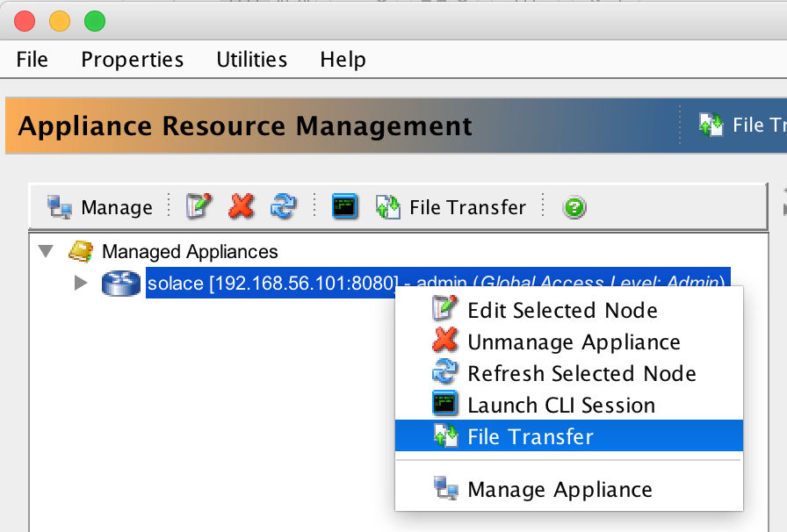Click the solace router icon
The height and width of the screenshot is (532, 787).
[121, 283]
